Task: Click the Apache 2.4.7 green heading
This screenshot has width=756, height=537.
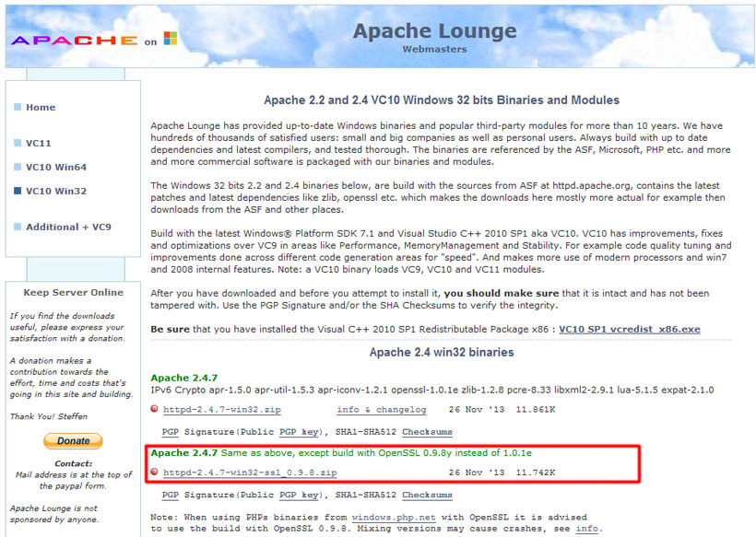Action: pos(184,378)
